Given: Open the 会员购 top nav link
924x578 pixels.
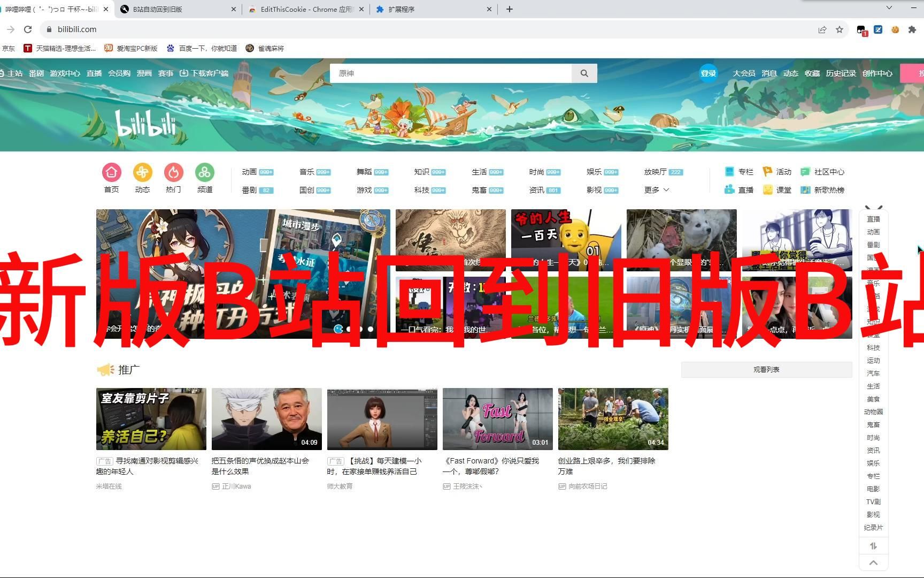Looking at the screenshot, I should (119, 73).
